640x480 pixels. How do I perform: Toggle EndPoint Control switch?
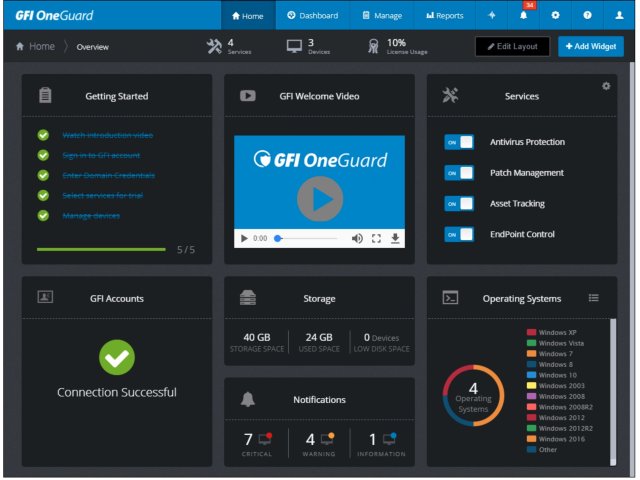(x=459, y=234)
